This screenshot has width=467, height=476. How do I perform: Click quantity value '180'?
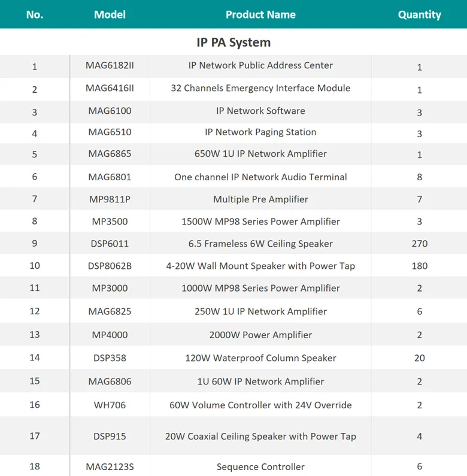click(419, 266)
